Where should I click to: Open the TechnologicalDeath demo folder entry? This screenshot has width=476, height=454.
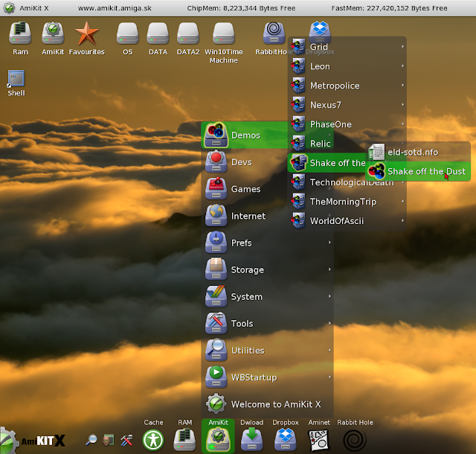pos(347,182)
